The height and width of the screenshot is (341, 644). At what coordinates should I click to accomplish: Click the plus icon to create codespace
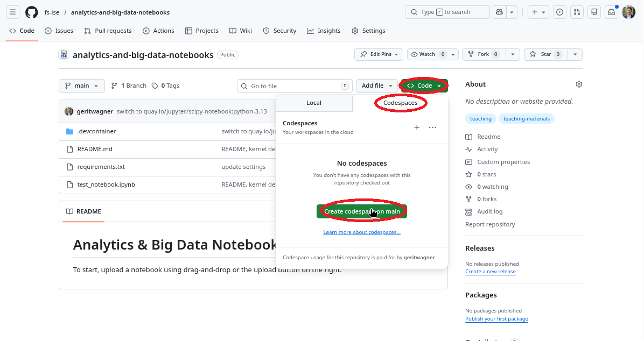[416, 127]
